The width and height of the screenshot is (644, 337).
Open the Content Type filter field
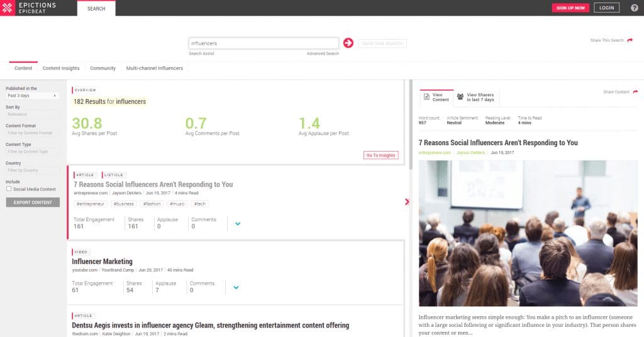(x=33, y=152)
